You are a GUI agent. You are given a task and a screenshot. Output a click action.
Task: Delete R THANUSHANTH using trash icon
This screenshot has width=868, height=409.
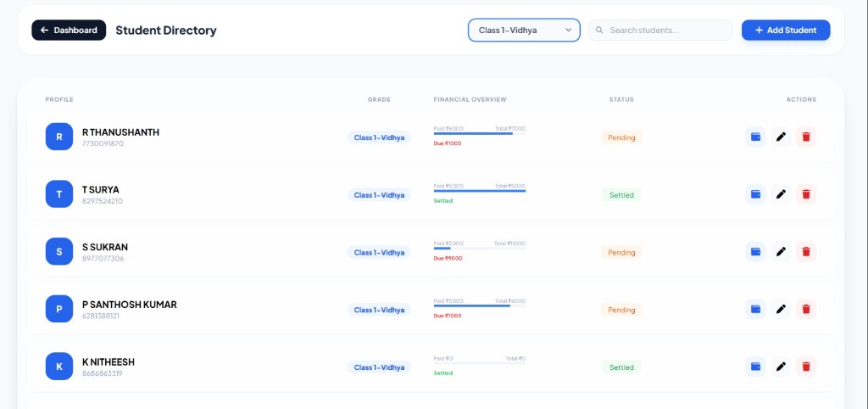click(806, 137)
